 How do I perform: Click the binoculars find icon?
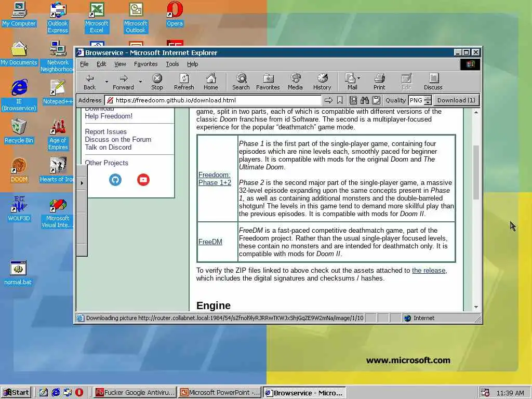364,100
